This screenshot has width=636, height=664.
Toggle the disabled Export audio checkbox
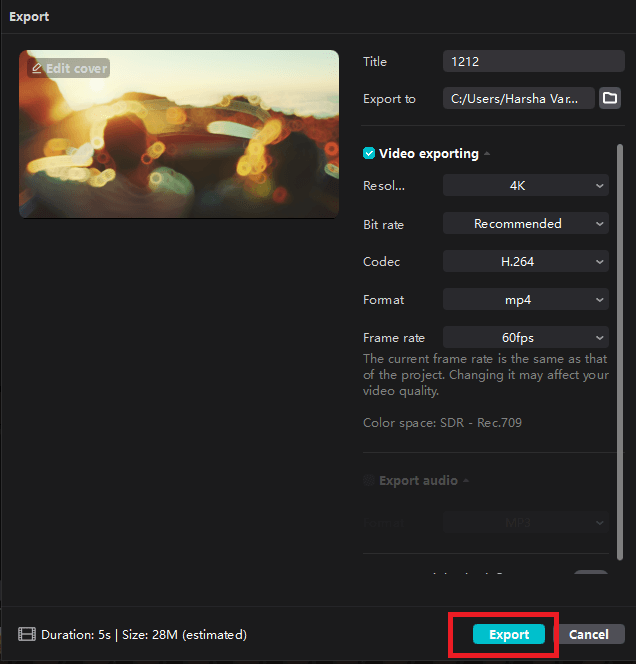pos(369,481)
